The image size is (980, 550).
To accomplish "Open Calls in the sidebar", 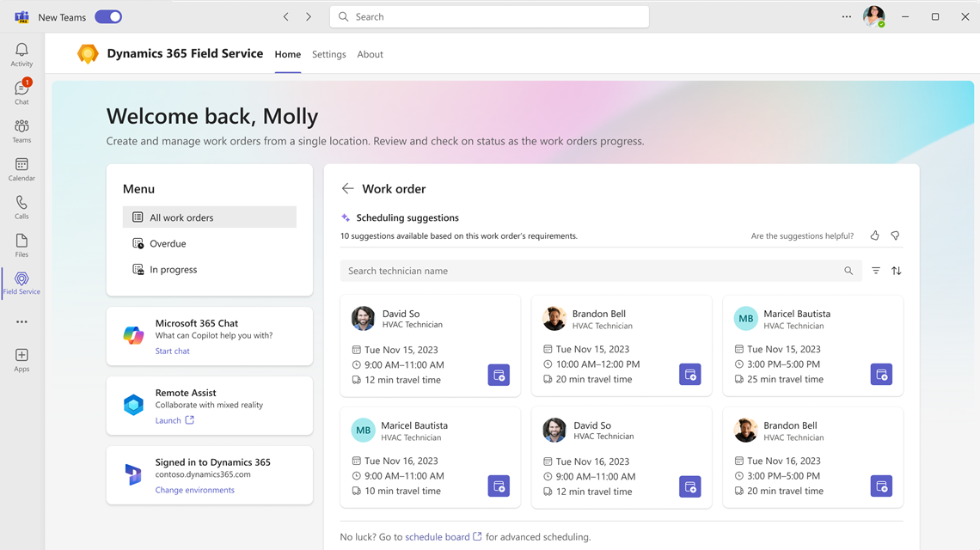I will pos(21,207).
